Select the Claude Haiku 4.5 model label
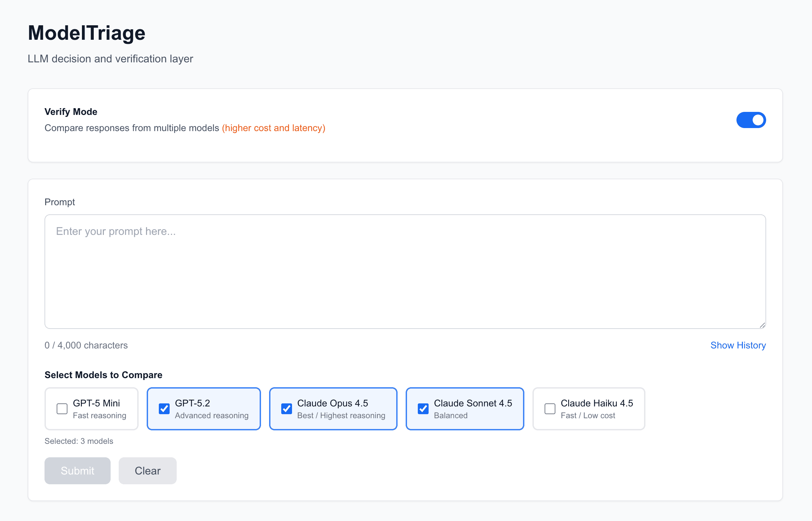812x521 pixels. (597, 403)
